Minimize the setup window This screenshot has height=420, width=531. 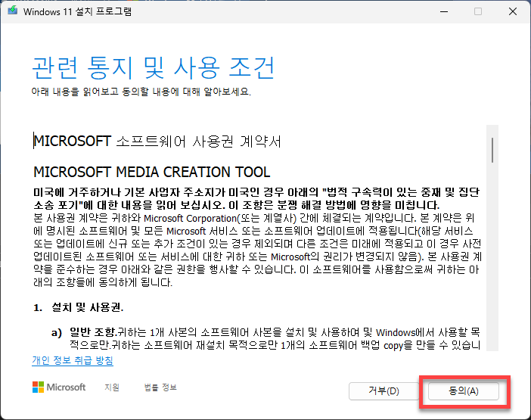[x=444, y=11]
